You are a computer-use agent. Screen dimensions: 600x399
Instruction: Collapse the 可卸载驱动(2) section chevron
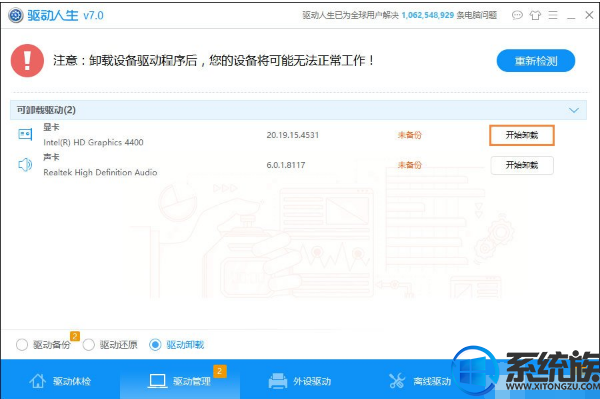[574, 111]
